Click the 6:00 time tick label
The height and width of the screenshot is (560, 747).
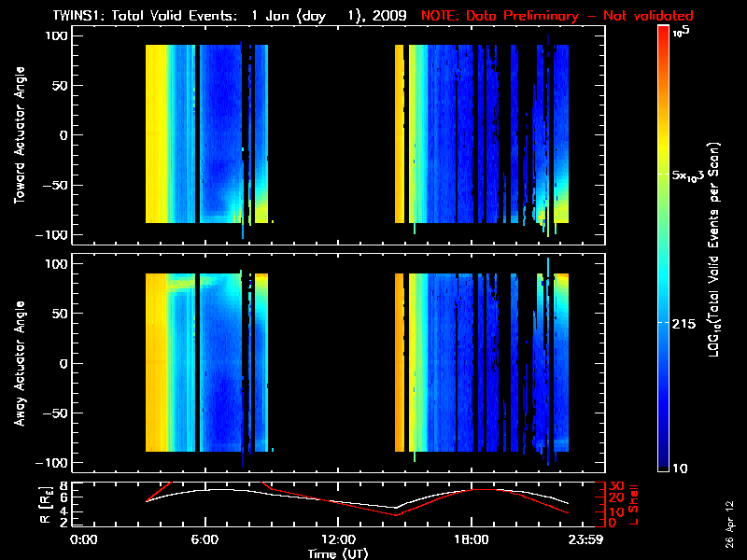204,539
